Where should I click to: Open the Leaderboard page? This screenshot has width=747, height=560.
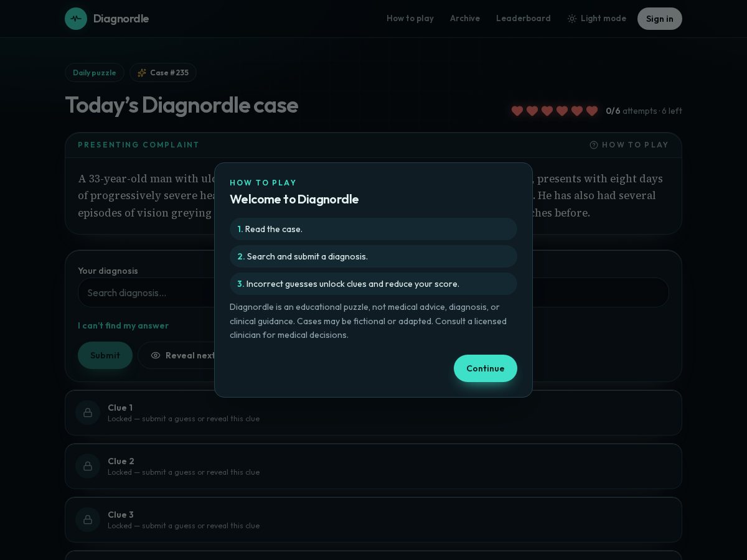coord(524,19)
